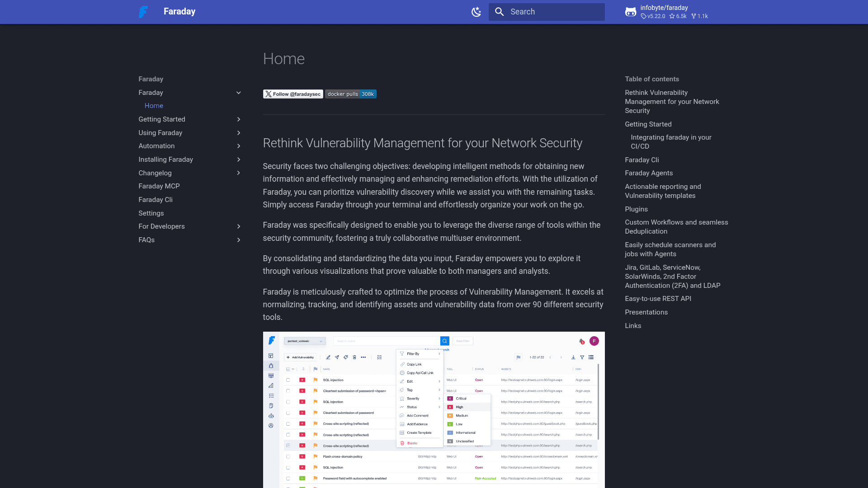Open Faraday Cli in the sidebar

coord(156,200)
